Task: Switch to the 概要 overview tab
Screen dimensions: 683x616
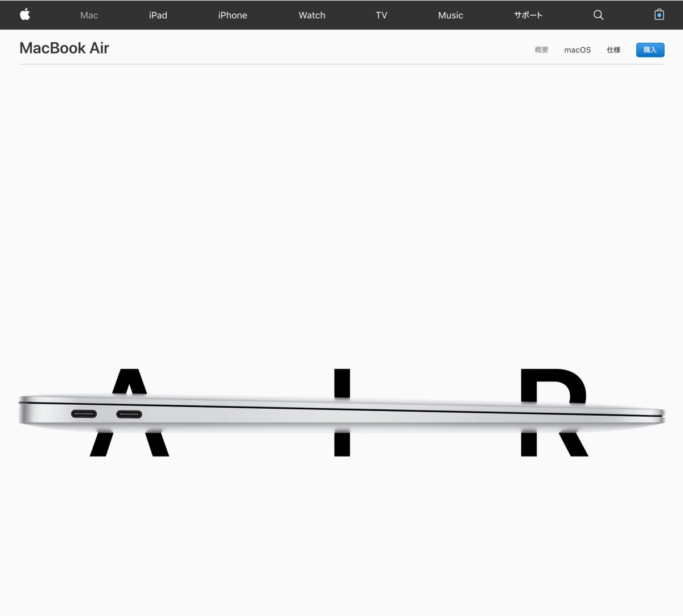Action: [541, 50]
